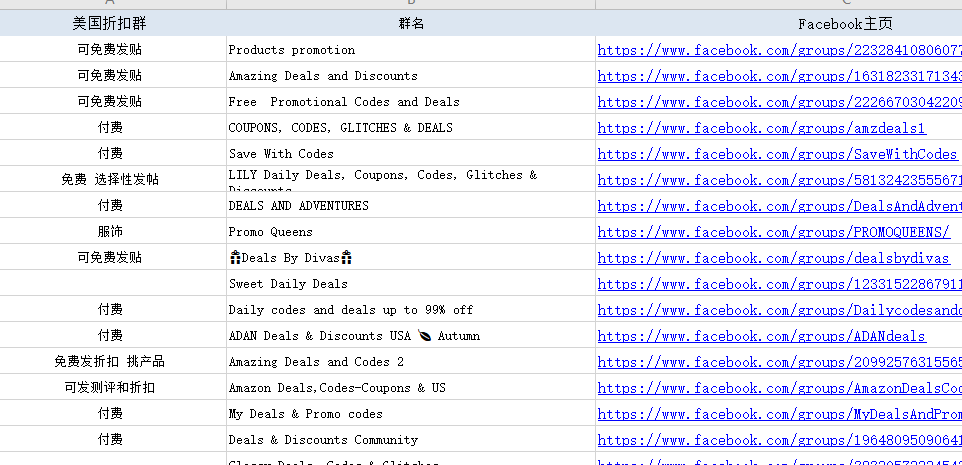Screen dimensions: 962x465
Task: Open the ADANdeals group link
Action: click(761, 336)
